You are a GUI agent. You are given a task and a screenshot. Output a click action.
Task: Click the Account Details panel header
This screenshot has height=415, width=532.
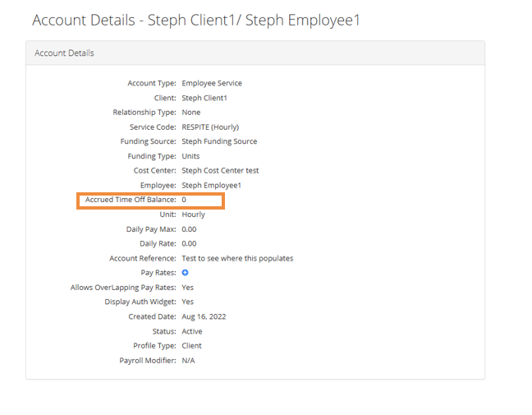(64, 53)
